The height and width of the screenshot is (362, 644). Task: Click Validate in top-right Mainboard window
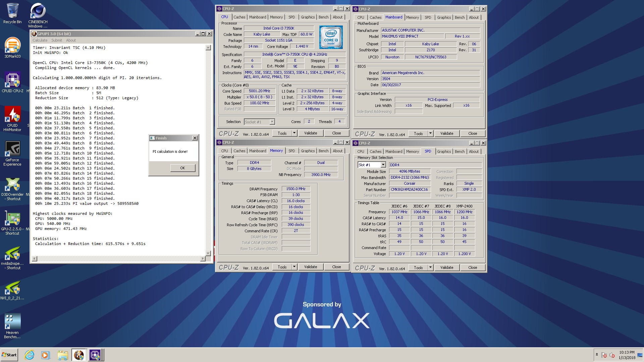[x=447, y=133]
